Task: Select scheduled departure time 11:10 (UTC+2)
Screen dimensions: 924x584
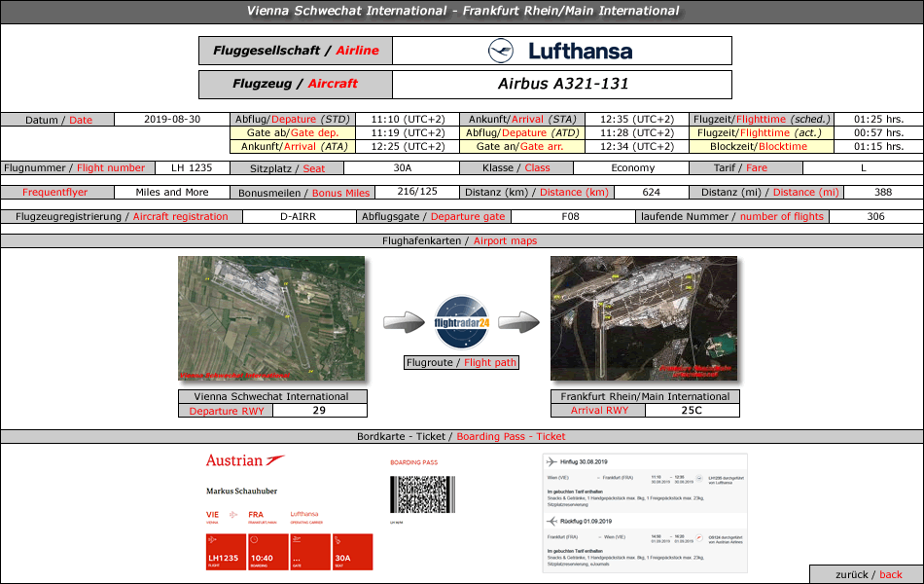Action: 408,119
